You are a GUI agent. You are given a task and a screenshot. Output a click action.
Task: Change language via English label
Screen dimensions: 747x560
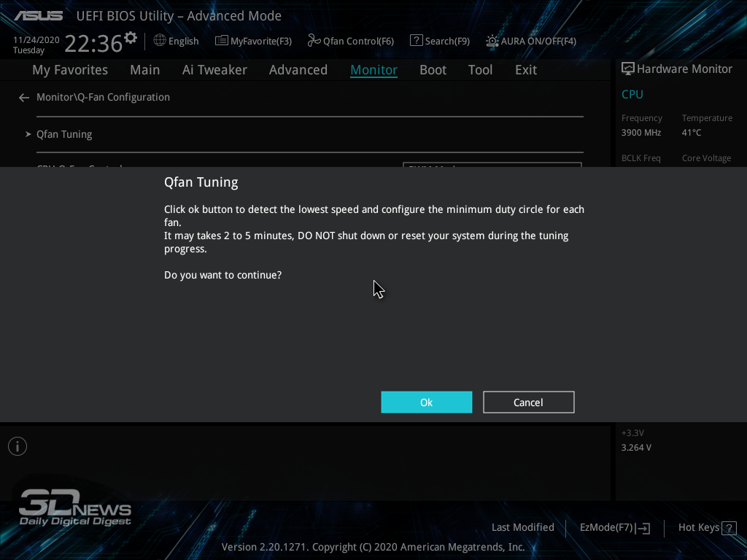pyautogui.click(x=183, y=42)
